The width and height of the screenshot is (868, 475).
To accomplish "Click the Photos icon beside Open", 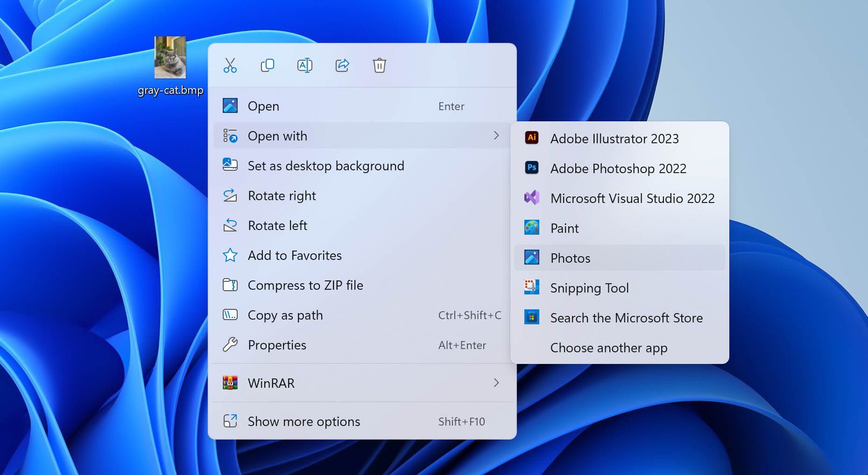I will pos(230,105).
